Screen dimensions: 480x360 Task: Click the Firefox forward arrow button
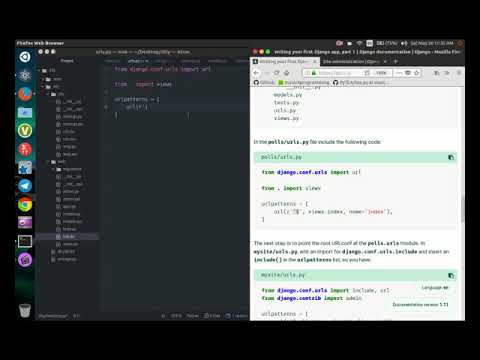point(267,73)
